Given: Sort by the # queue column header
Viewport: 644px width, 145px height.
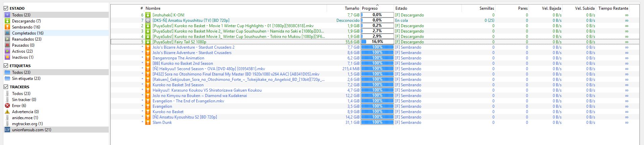Looking at the screenshot, I should 127,8.
